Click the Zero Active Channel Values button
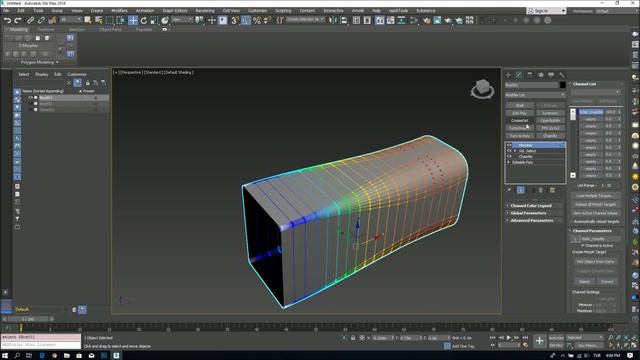The image size is (640, 360). pos(596,213)
